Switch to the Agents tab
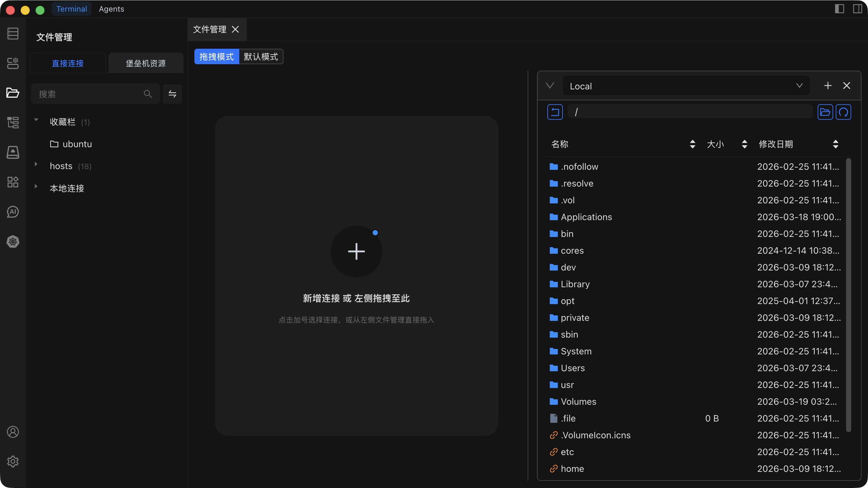Screen dimensions: 868x488 (111, 9)
